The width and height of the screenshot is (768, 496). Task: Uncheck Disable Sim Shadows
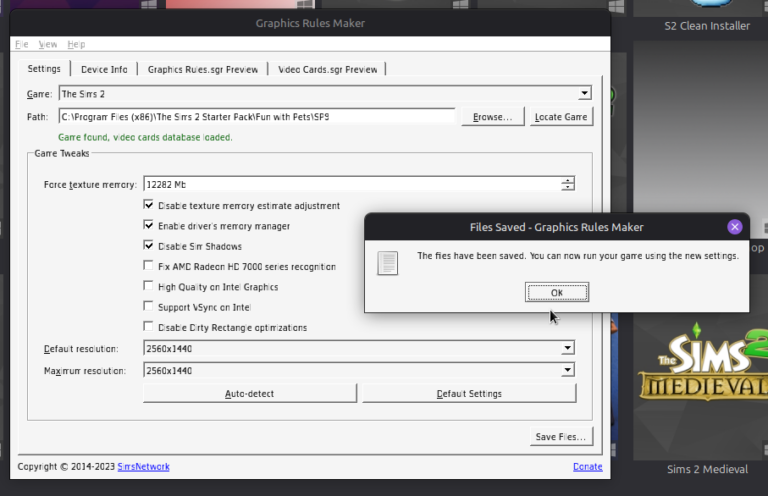(x=148, y=245)
